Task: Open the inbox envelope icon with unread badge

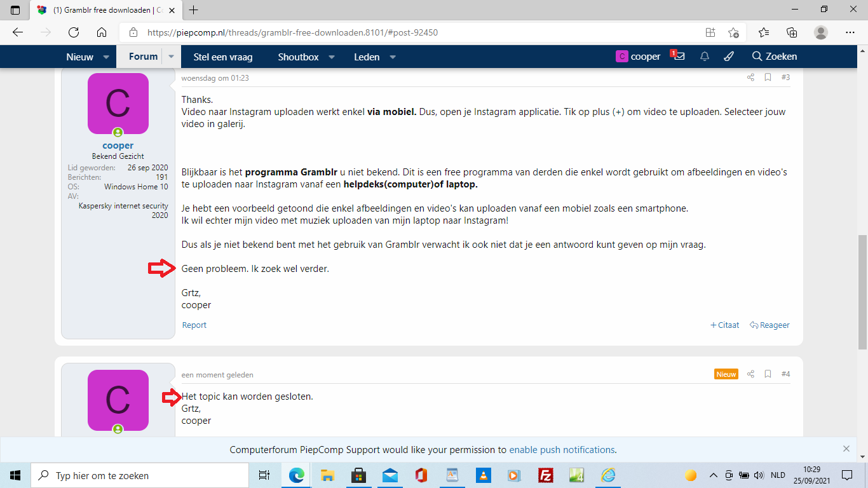Action: point(678,56)
